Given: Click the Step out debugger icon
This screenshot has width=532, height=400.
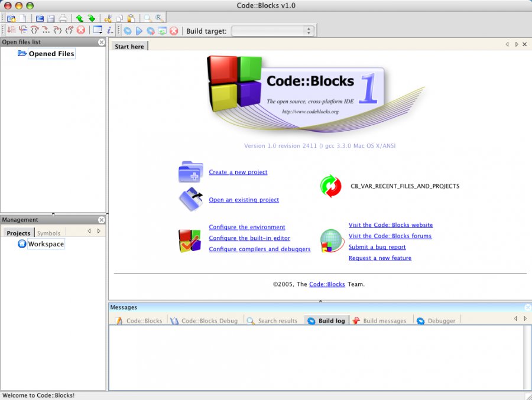Looking at the screenshot, I should [x=69, y=30].
